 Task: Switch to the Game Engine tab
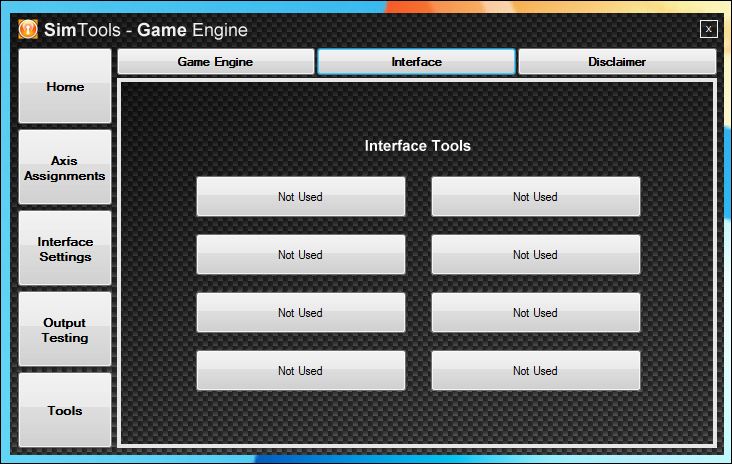click(x=216, y=62)
